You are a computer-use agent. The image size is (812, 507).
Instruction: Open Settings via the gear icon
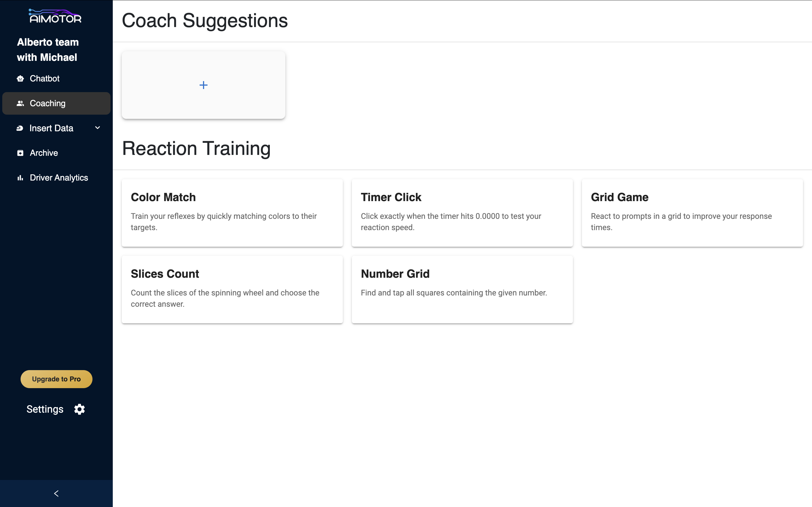coord(80,409)
